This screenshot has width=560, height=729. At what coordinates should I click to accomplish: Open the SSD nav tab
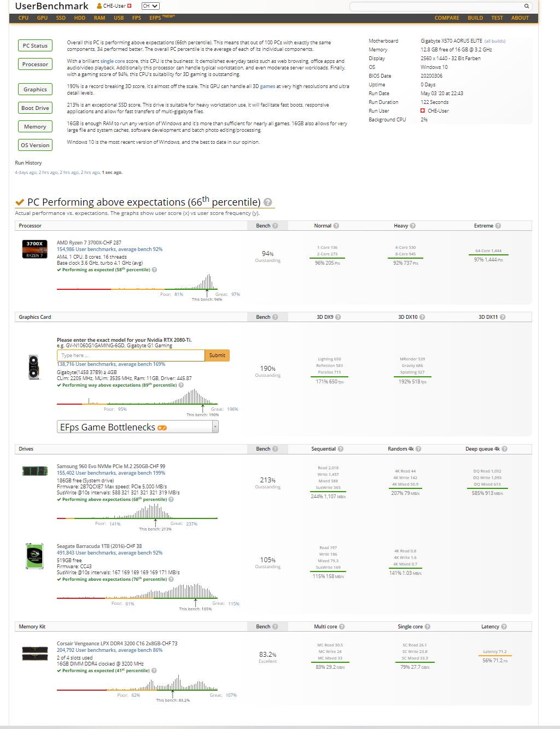61,18
